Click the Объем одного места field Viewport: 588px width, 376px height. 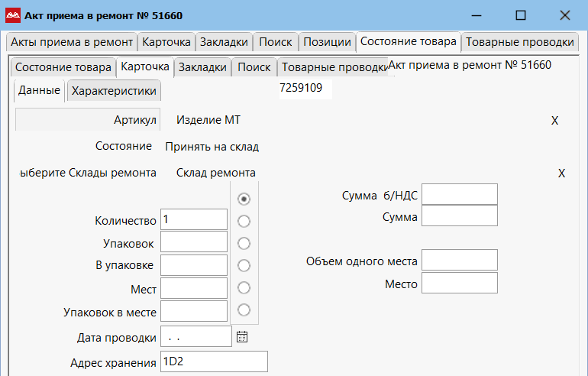[x=459, y=260]
